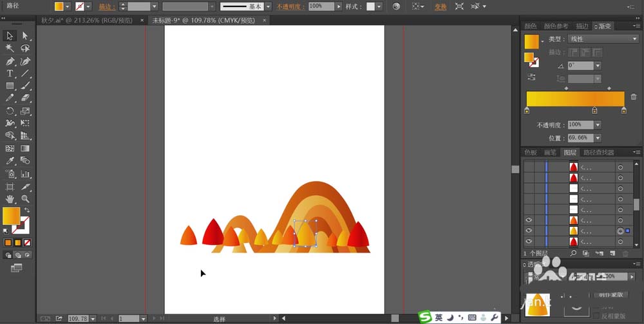Select the Scale tool

click(x=25, y=111)
